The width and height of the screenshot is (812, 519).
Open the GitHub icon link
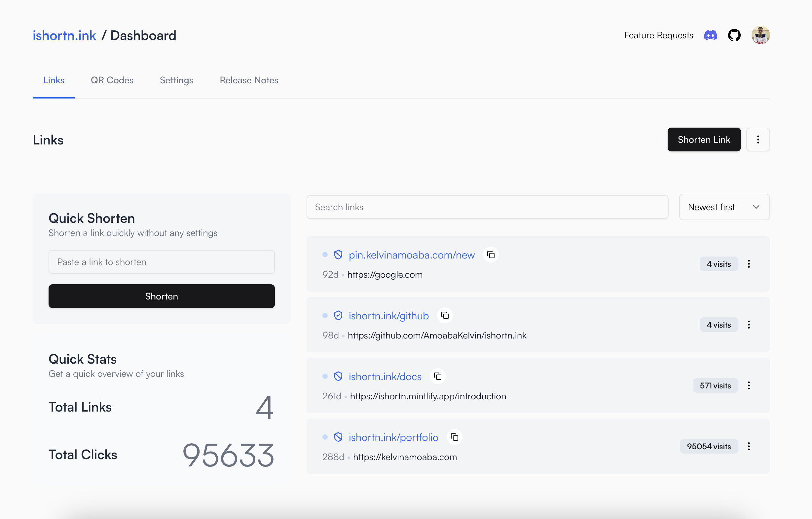coord(734,35)
